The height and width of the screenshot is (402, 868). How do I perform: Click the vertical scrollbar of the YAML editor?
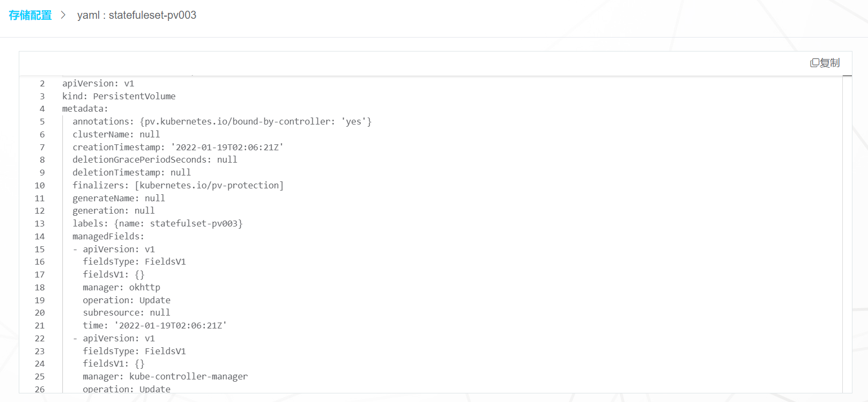847,234
